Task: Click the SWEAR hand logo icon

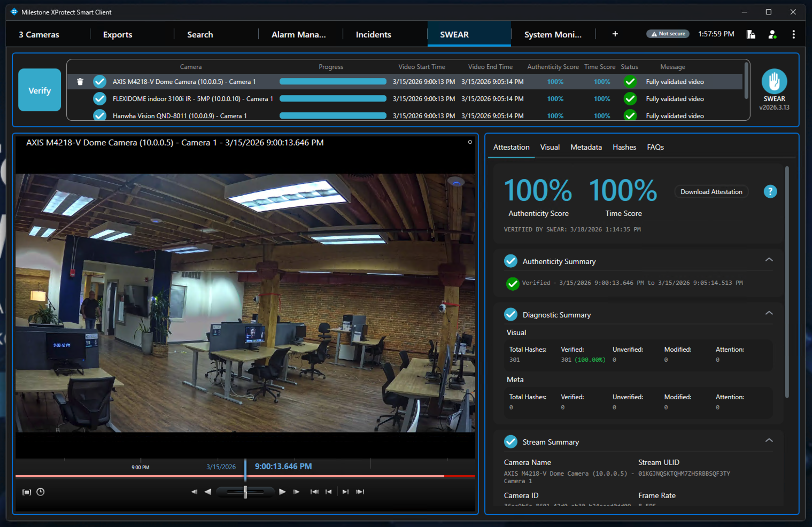Action: point(774,82)
